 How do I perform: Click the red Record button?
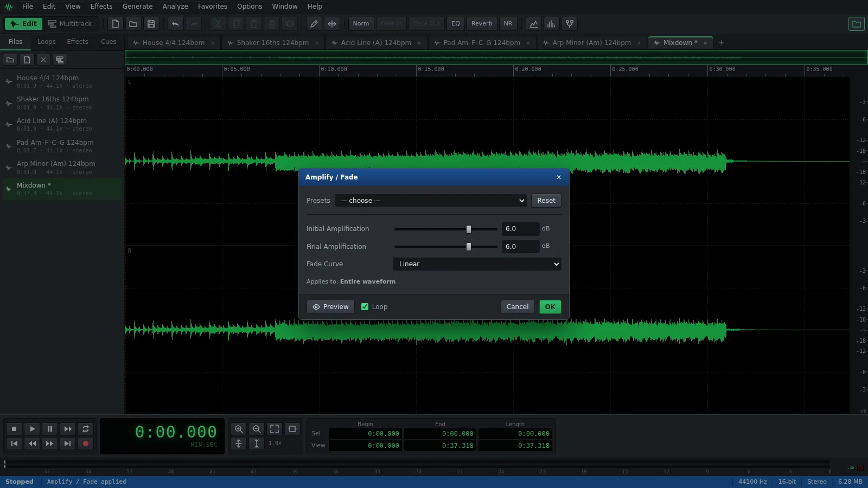[x=85, y=444]
